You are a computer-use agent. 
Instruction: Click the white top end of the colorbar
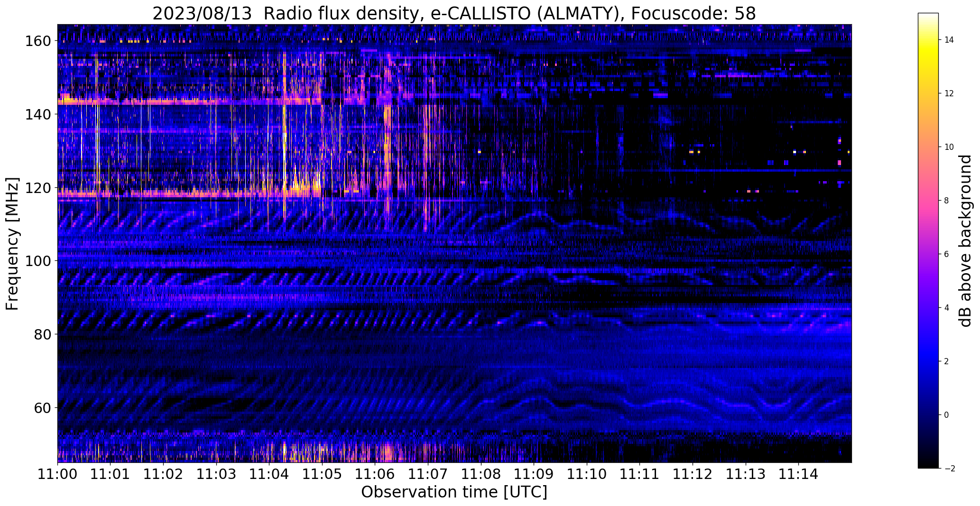pos(928,16)
